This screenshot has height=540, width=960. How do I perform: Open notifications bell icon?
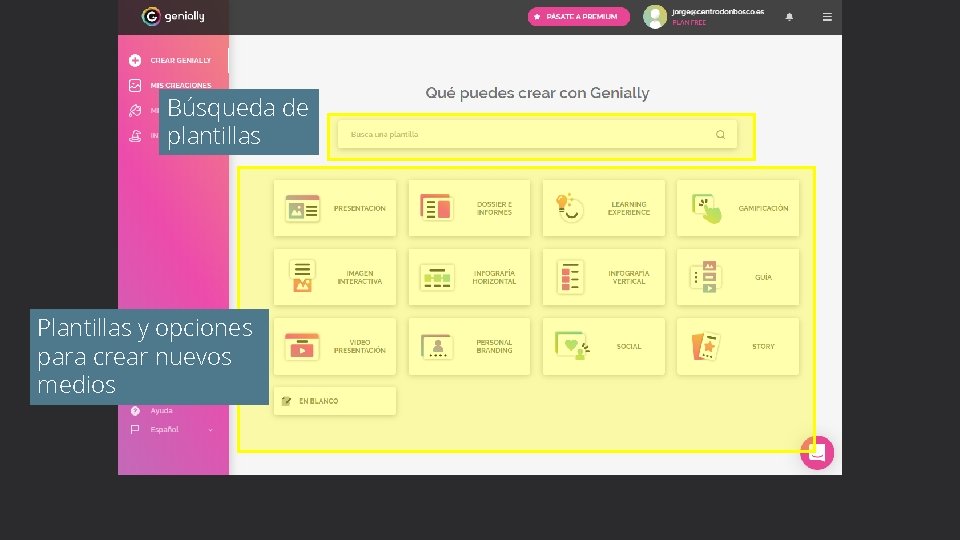[789, 17]
